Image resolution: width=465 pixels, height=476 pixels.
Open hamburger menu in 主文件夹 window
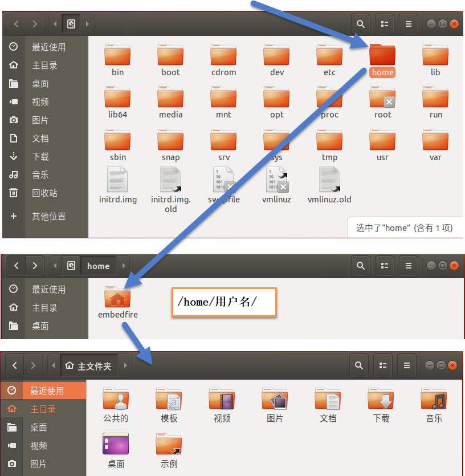[407, 365]
